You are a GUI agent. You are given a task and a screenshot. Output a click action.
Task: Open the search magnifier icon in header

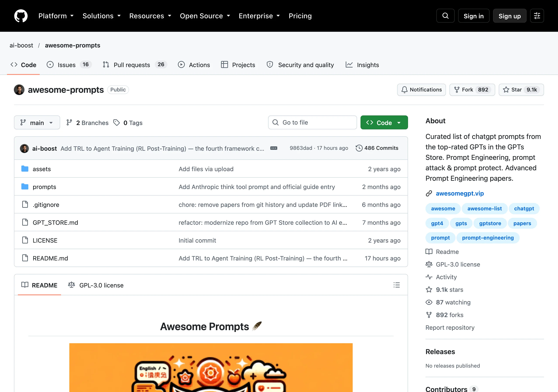point(445,16)
